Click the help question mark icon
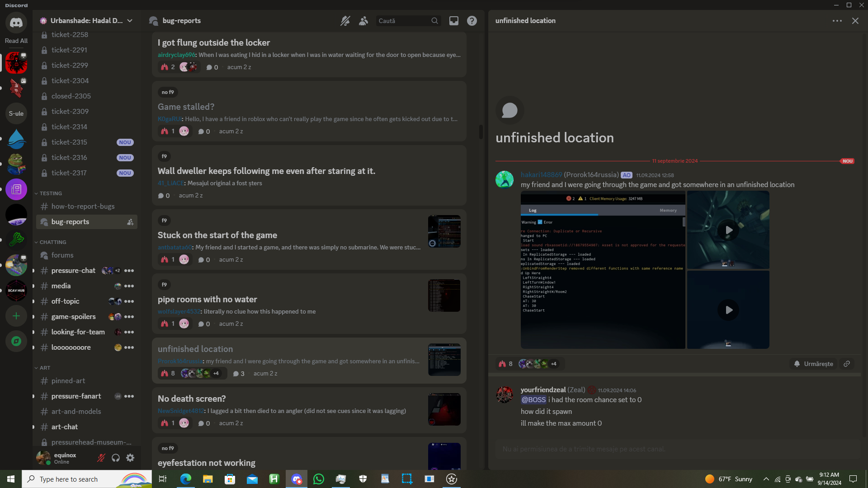868x488 pixels. pyautogui.click(x=472, y=21)
